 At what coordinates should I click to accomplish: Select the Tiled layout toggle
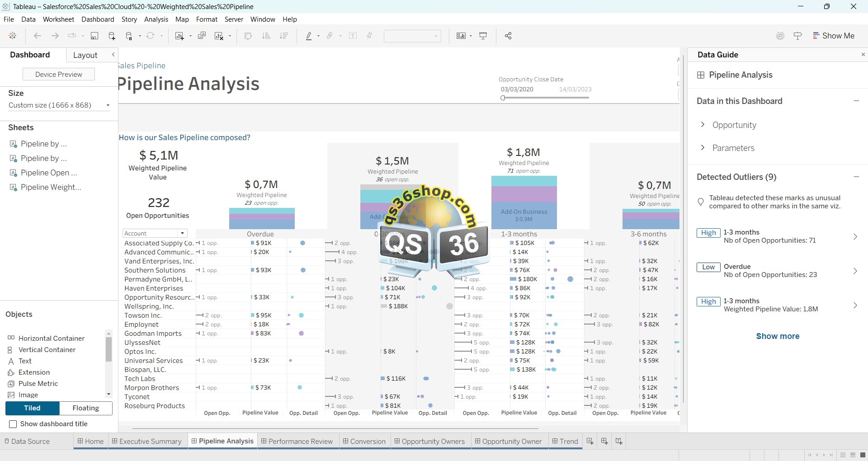coord(32,408)
